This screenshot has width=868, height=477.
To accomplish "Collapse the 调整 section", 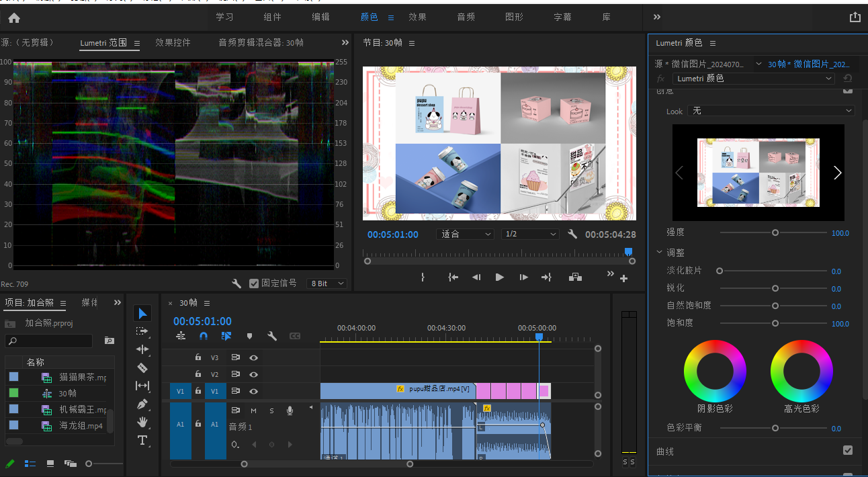I will click(x=660, y=253).
